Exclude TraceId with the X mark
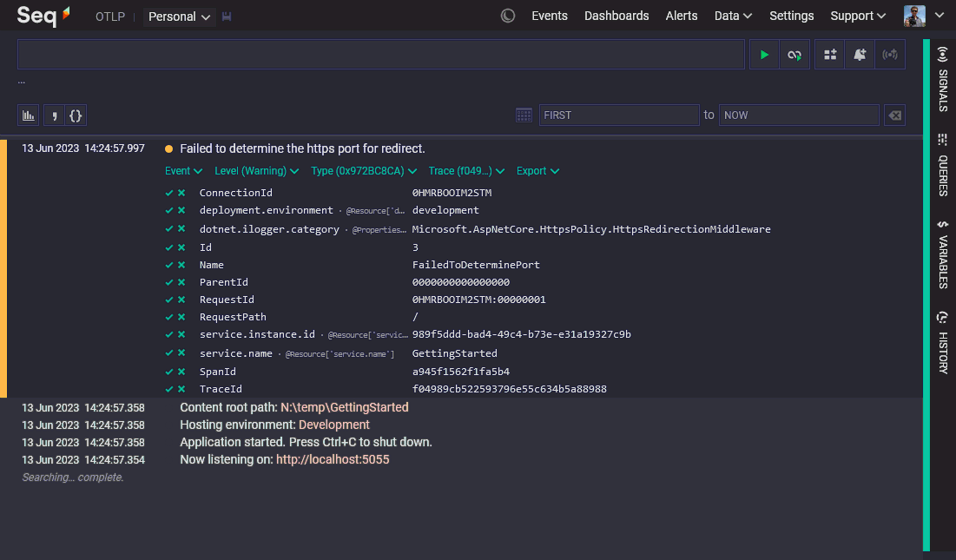Screen dimensions: 956x560 tap(181, 389)
